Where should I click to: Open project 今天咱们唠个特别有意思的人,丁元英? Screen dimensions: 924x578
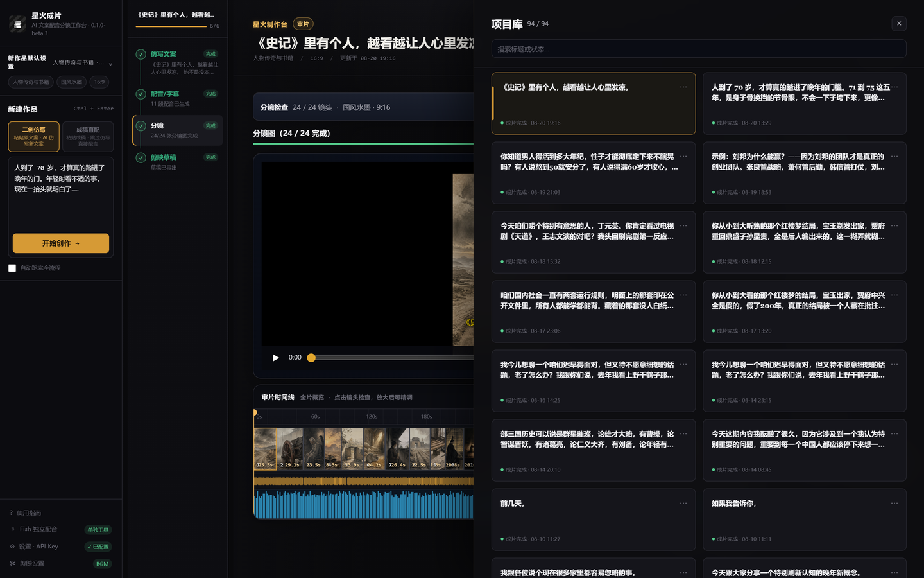tap(594, 242)
